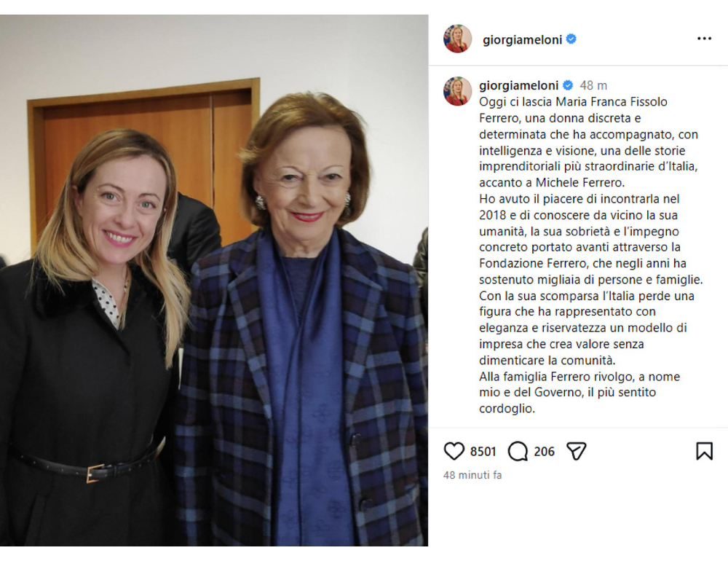Save the post with the bookmark icon

[x=704, y=451]
